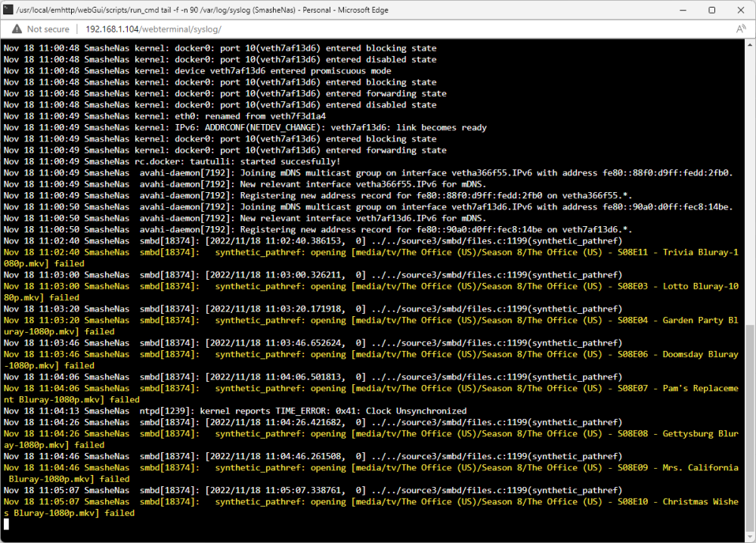This screenshot has width=756, height=543.
Task: Minimize the Edge window
Action: (683, 10)
